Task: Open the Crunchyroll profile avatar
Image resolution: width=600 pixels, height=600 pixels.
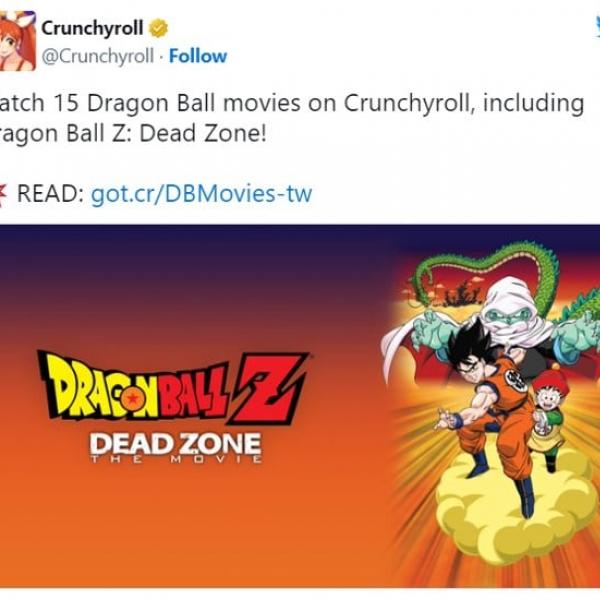Action: (18, 41)
